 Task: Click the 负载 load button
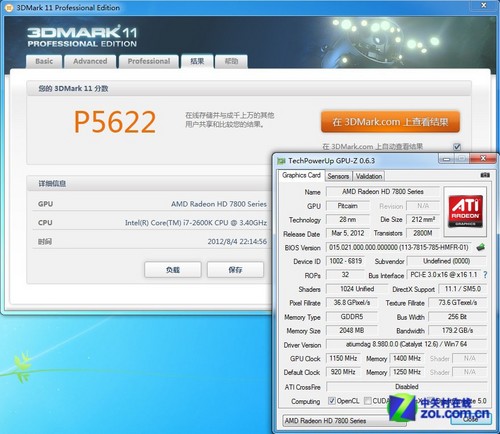[x=173, y=270]
